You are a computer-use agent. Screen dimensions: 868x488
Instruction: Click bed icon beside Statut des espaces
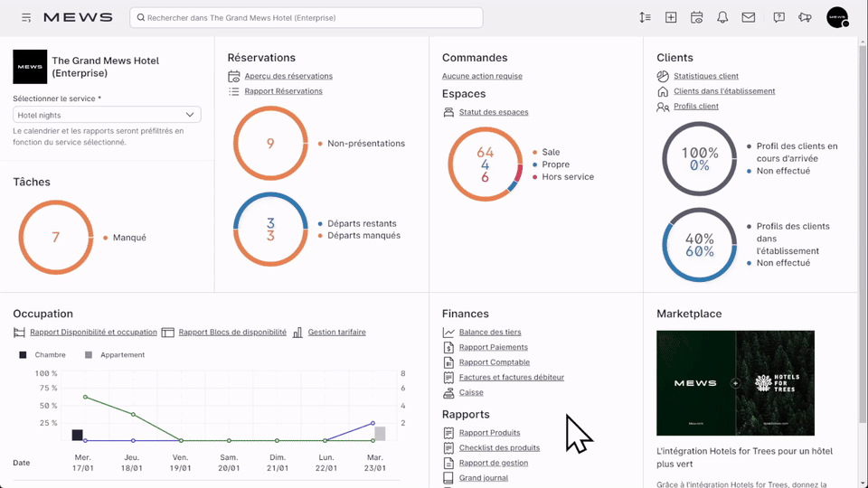448,112
